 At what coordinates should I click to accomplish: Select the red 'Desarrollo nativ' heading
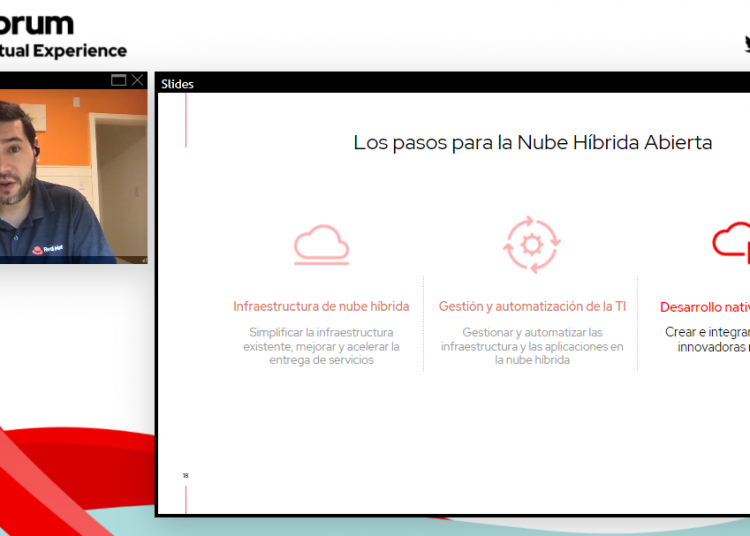click(x=705, y=307)
